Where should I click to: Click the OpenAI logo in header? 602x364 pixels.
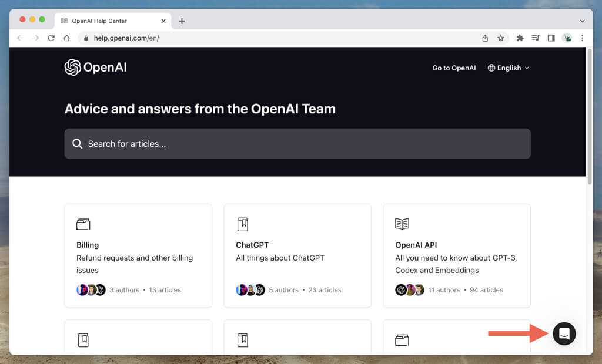pos(95,68)
